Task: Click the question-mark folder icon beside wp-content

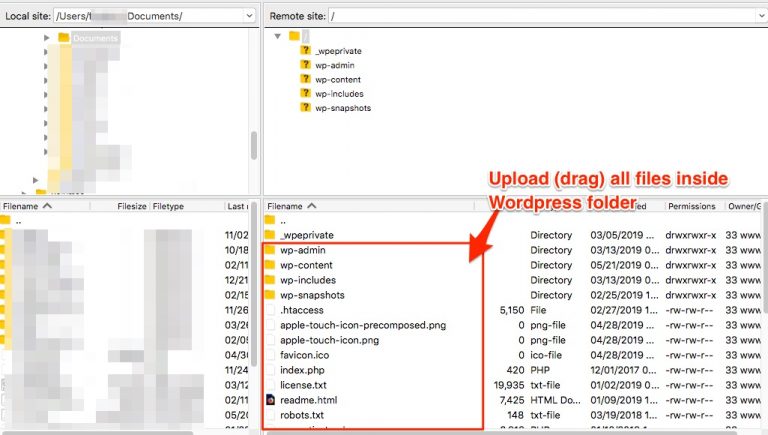Action: click(x=305, y=78)
